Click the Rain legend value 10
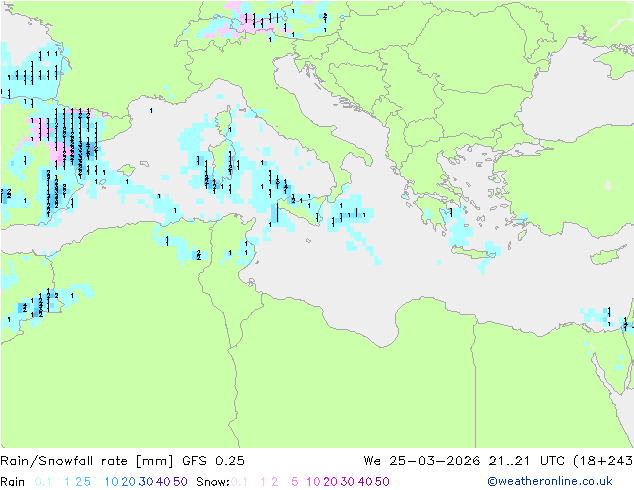The image size is (634, 490). (112, 482)
